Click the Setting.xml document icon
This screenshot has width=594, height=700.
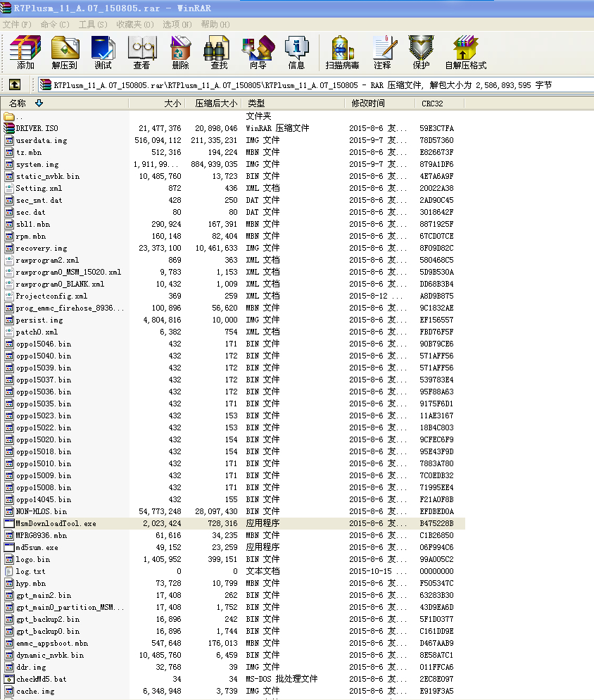point(9,189)
